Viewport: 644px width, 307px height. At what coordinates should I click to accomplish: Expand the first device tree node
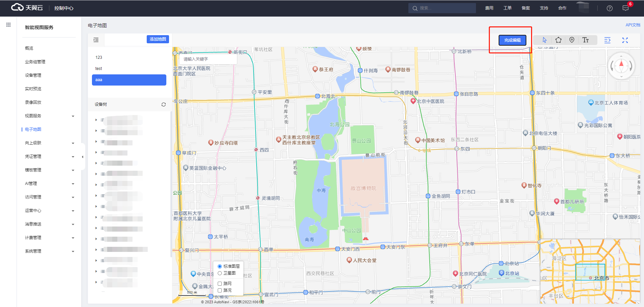coord(96,120)
